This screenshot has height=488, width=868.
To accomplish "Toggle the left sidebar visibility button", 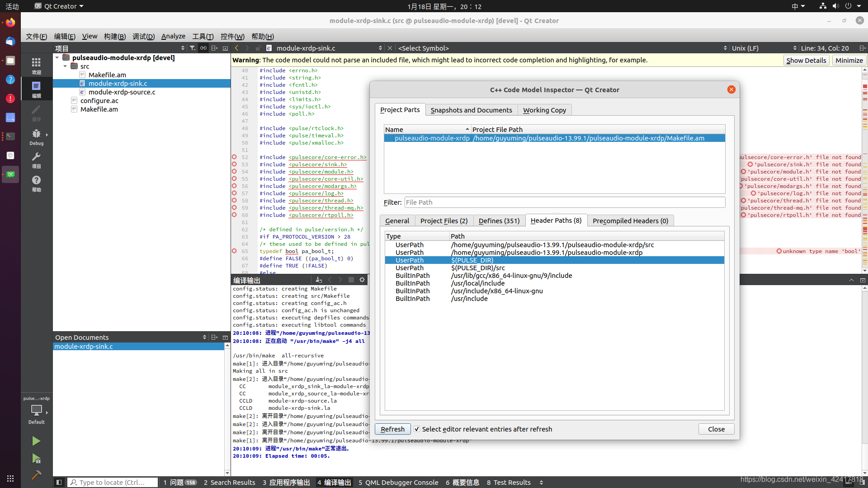I will click(x=59, y=483).
